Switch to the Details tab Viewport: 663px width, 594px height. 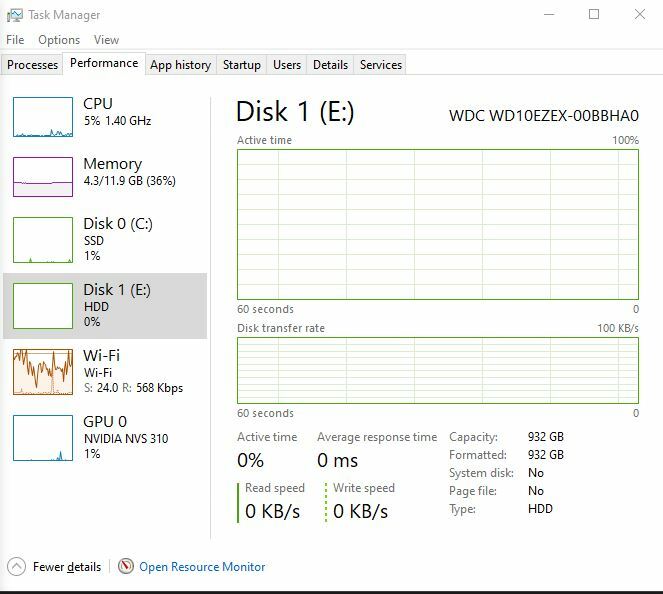[330, 65]
